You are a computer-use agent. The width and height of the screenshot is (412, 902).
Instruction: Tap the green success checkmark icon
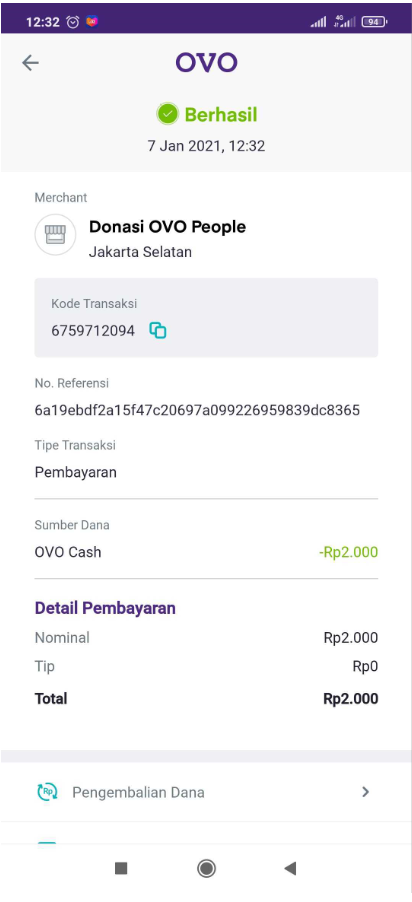pyautogui.click(x=167, y=114)
